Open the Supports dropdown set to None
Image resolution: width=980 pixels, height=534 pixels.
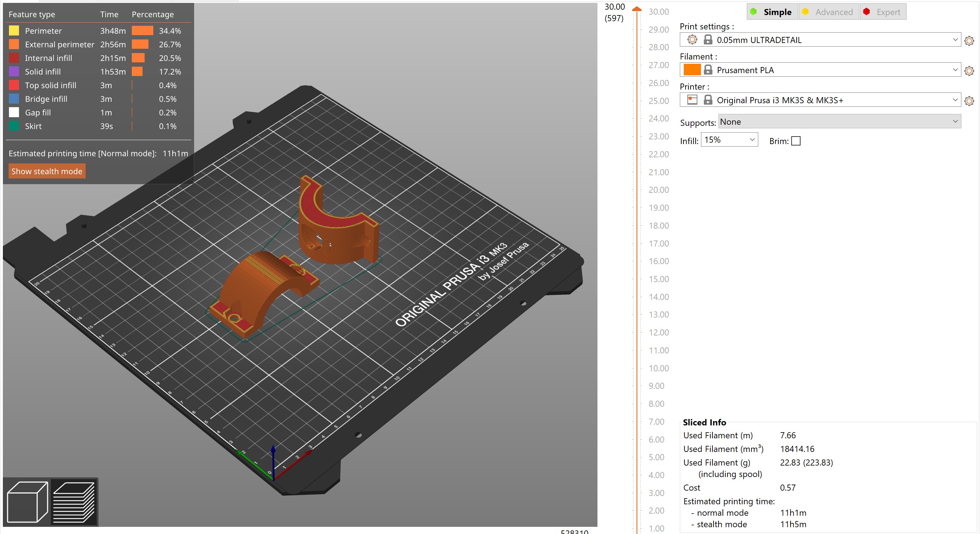(x=840, y=121)
